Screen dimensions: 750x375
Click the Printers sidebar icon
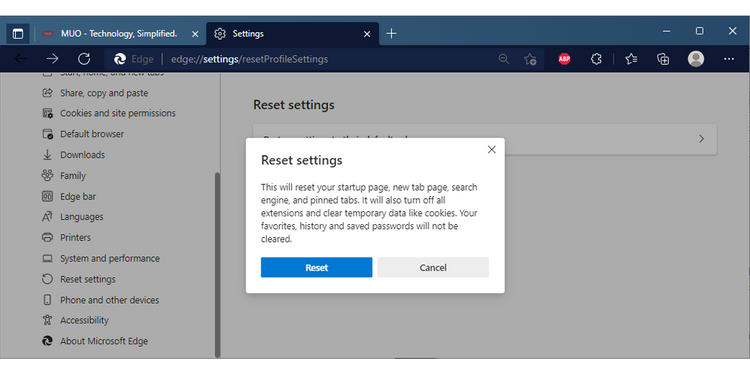[x=47, y=237]
